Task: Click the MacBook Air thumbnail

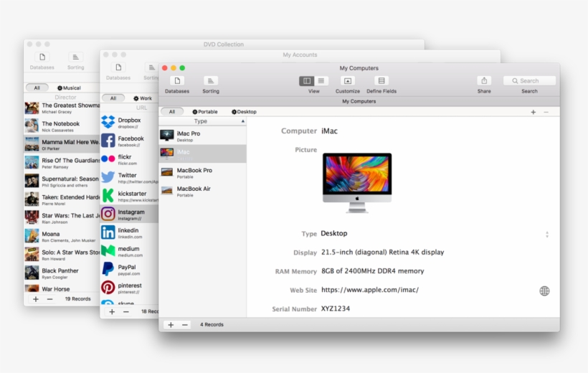Action: 167,191
